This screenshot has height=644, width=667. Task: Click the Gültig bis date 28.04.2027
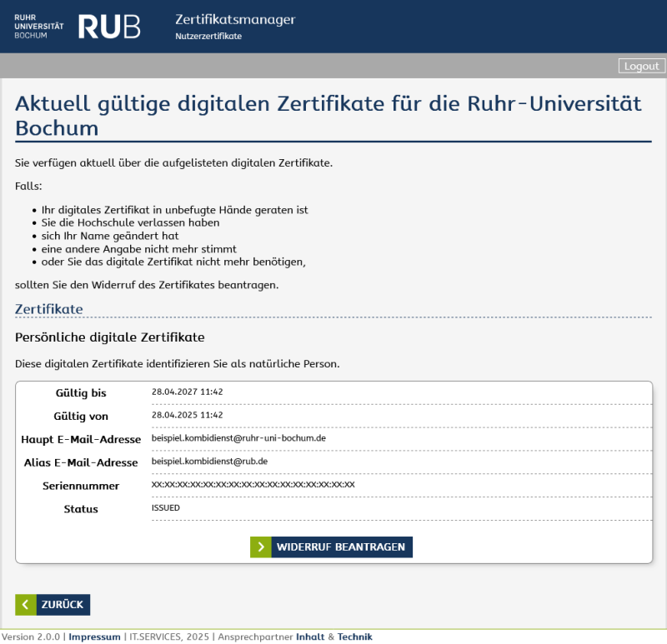pyautogui.click(x=187, y=392)
